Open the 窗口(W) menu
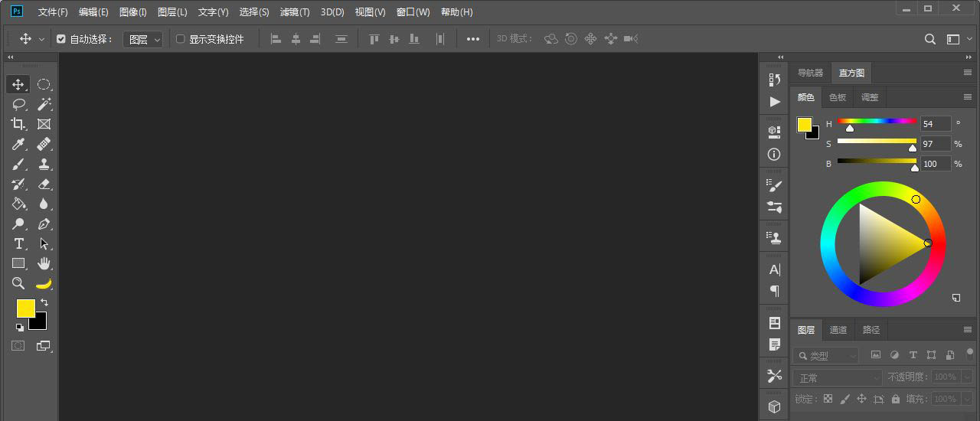Screen dimensions: 980x421 point(413,12)
